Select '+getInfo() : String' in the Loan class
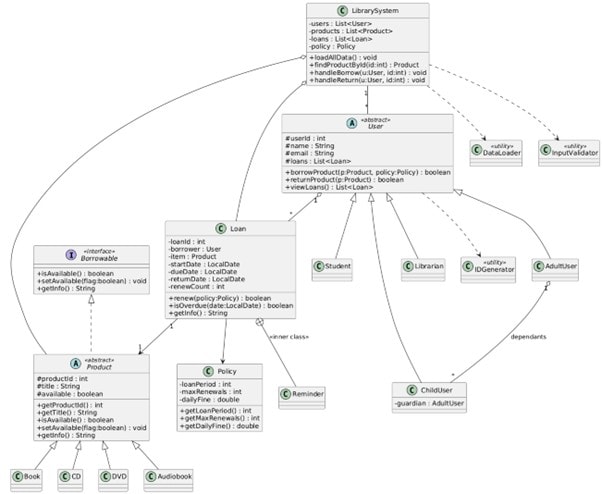The image size is (602, 494). tap(198, 313)
